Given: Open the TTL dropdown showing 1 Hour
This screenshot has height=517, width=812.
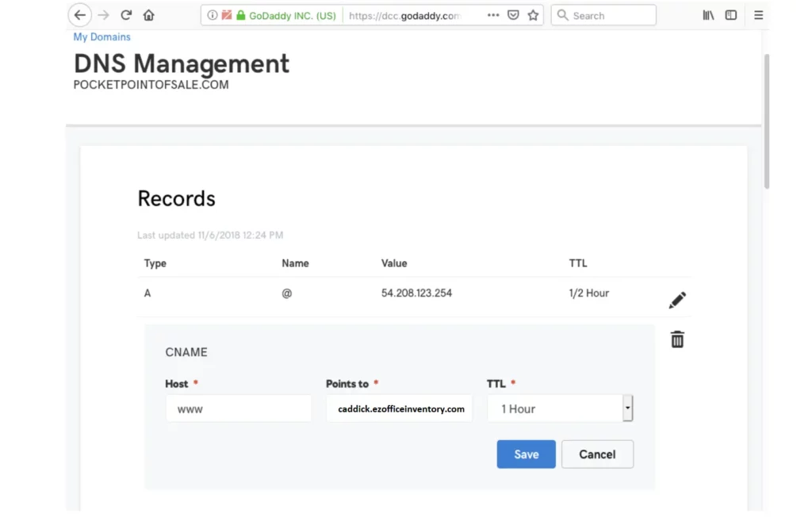Looking at the screenshot, I should click(627, 408).
